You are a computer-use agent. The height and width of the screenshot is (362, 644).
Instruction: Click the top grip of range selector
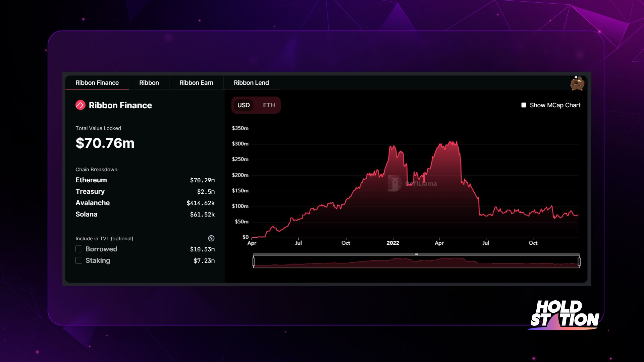tap(416, 254)
